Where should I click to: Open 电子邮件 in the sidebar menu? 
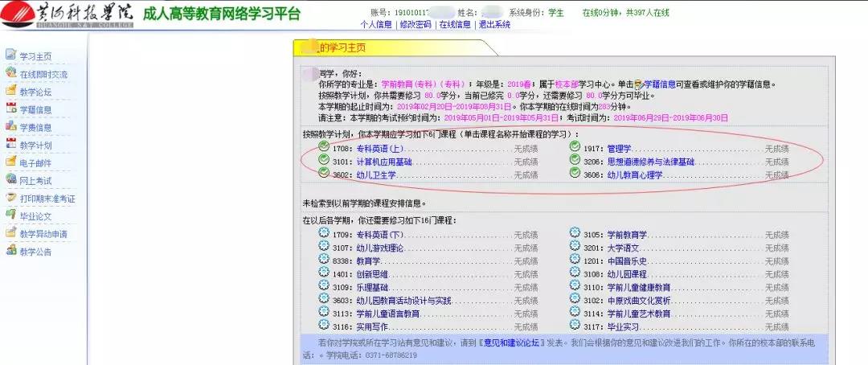tap(35, 163)
